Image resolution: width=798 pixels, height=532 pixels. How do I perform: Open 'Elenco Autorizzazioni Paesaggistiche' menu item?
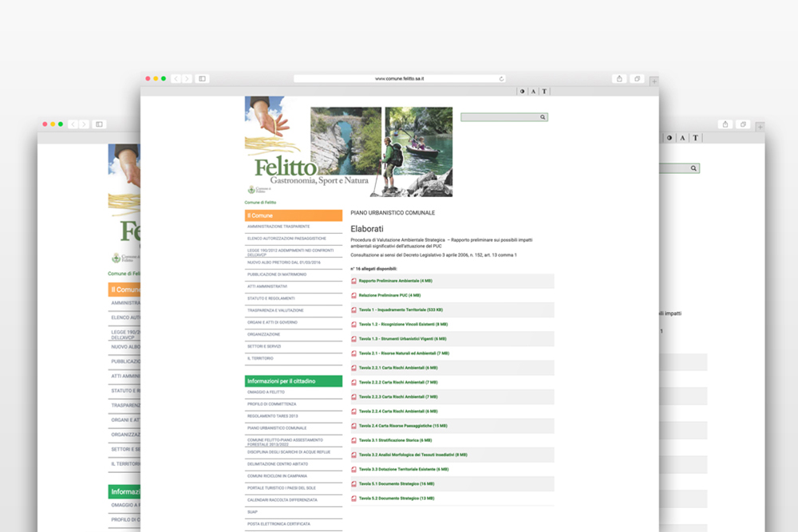(x=286, y=238)
